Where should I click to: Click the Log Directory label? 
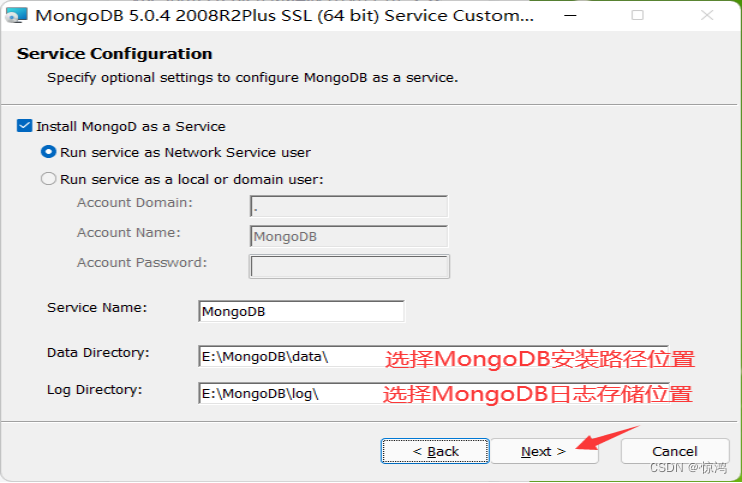pos(95,390)
